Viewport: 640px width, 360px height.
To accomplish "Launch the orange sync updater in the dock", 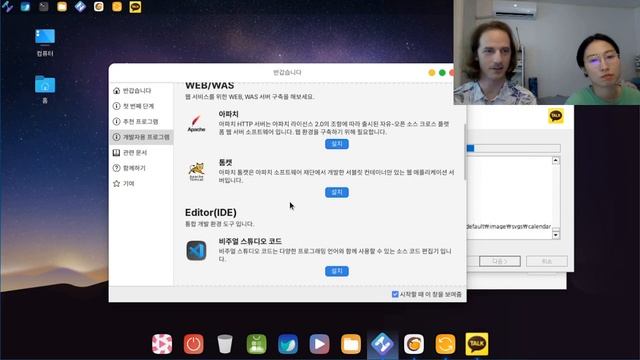I will pyautogui.click(x=445, y=344).
